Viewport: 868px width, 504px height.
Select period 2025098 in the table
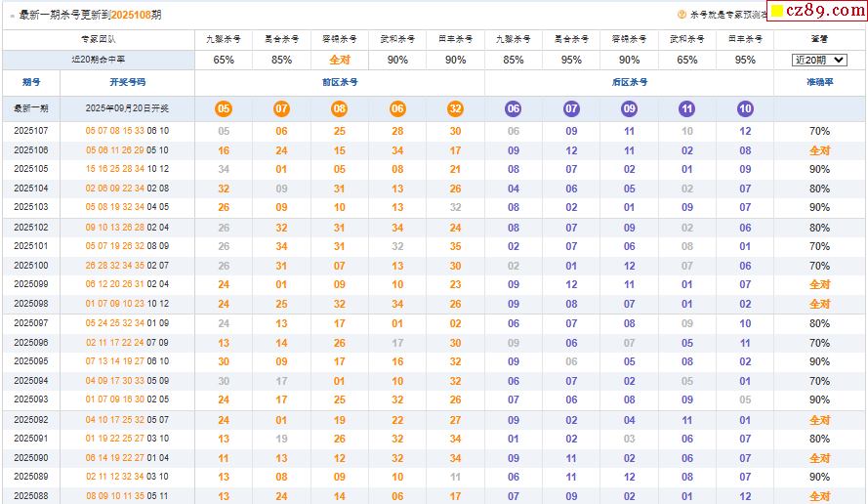coord(31,304)
